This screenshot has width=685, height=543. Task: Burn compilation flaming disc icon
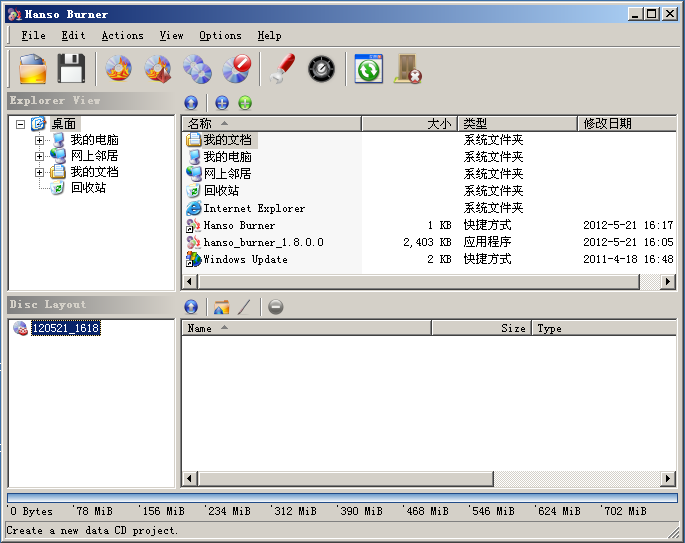[x=118, y=69]
